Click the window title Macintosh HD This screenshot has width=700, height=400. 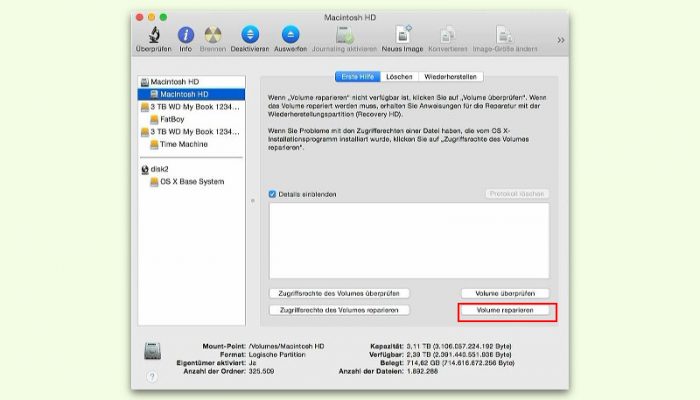tap(350, 17)
